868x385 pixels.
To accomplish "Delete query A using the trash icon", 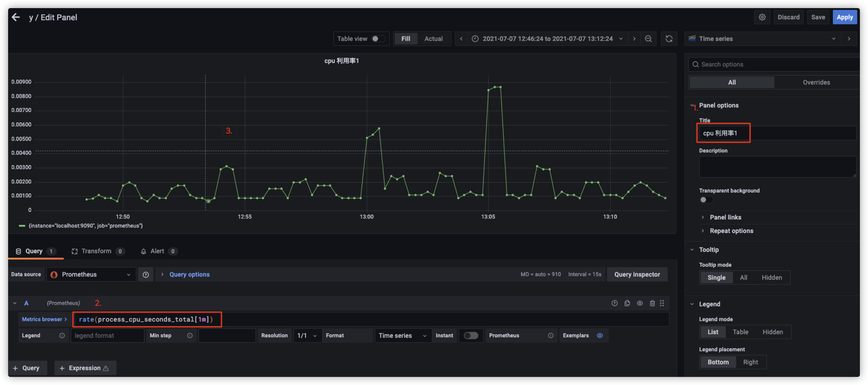I will click(652, 303).
